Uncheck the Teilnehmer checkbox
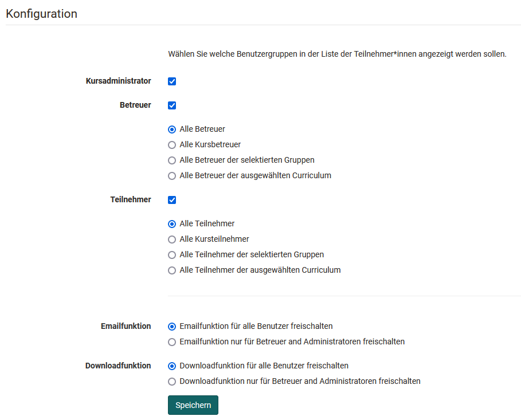Screen dimensions: 521x420 point(172,200)
